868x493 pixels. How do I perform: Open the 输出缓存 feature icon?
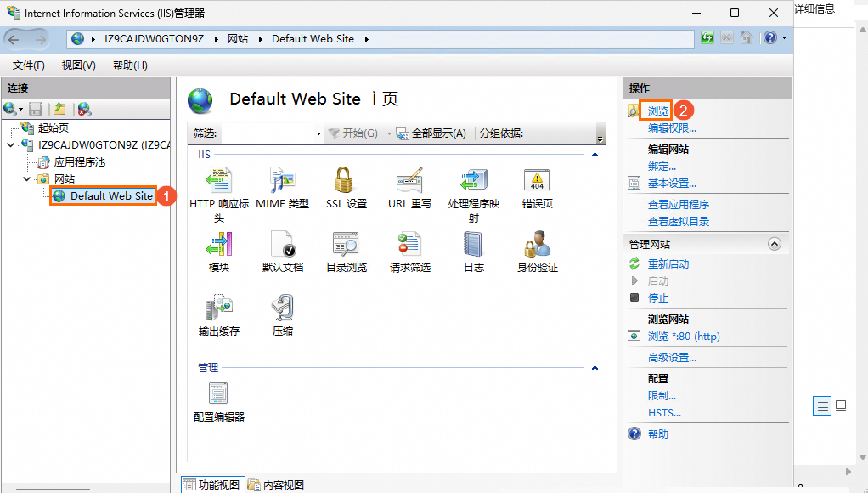point(219,308)
